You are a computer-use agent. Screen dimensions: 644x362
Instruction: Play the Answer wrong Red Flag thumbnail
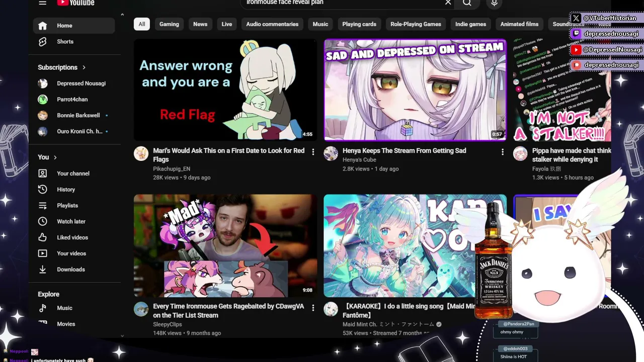coord(225,90)
